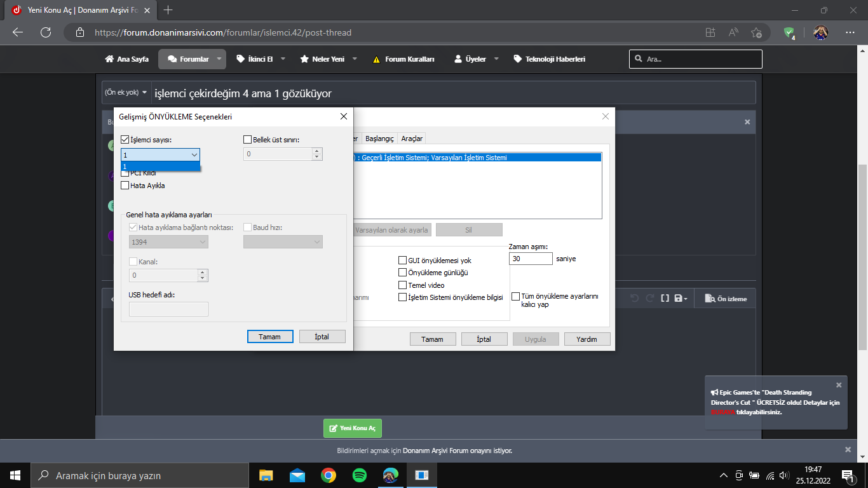
Task: Open the draft save floppy icon
Action: [x=681, y=298]
